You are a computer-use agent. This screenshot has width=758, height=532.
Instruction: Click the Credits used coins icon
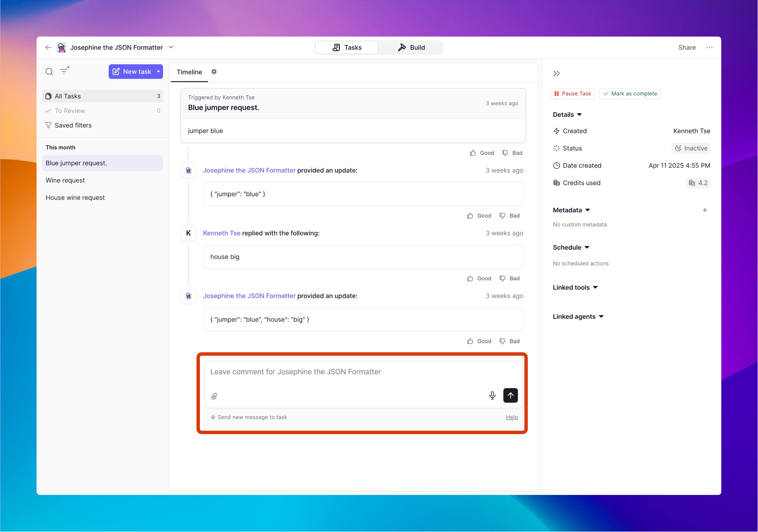(x=556, y=183)
